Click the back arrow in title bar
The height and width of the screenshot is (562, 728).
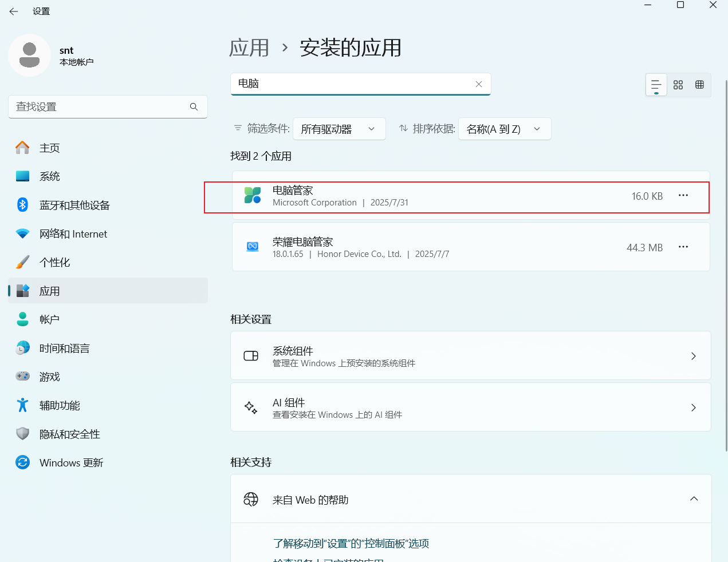[x=14, y=11]
